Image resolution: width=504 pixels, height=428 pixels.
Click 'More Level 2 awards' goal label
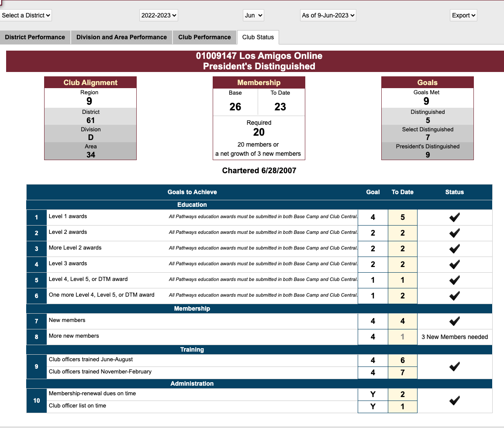[x=75, y=248]
